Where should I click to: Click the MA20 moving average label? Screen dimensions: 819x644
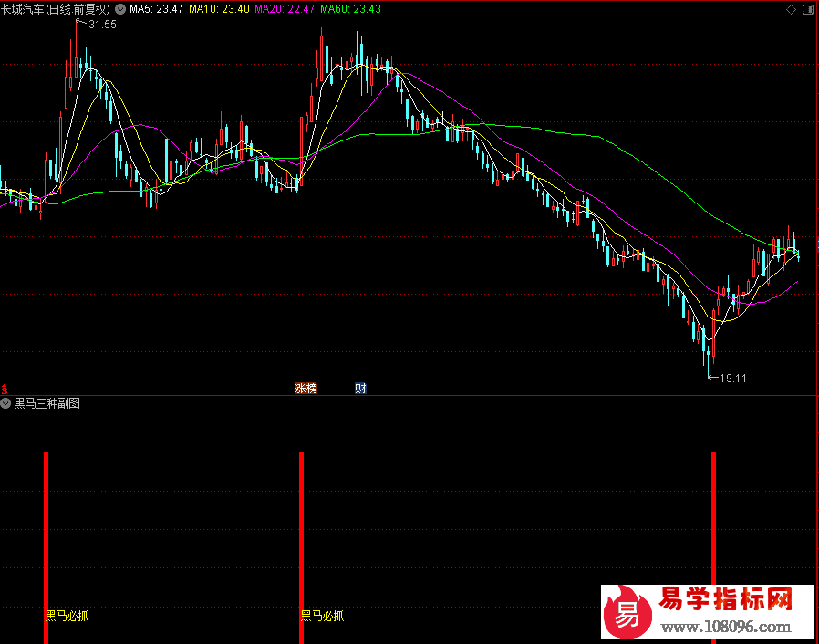pos(285,9)
